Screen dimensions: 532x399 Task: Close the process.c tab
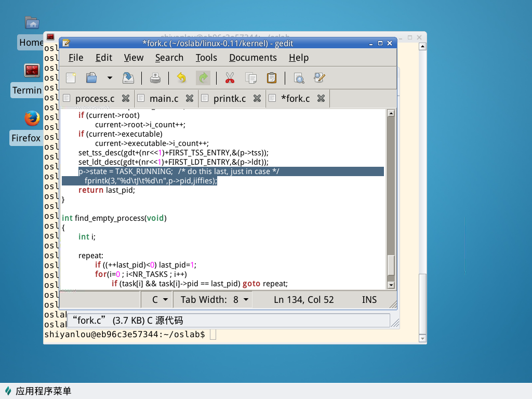(126, 98)
